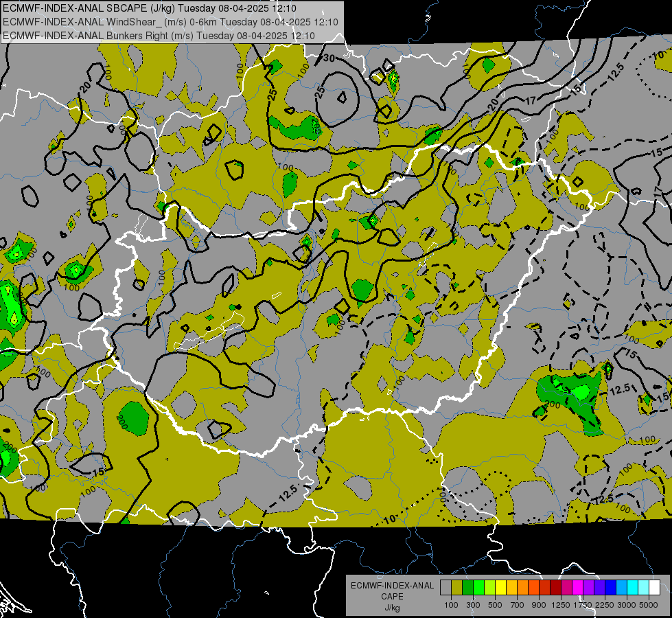The image size is (672, 618).
Task: Click the legend tick label 100
Action: [x=451, y=605]
